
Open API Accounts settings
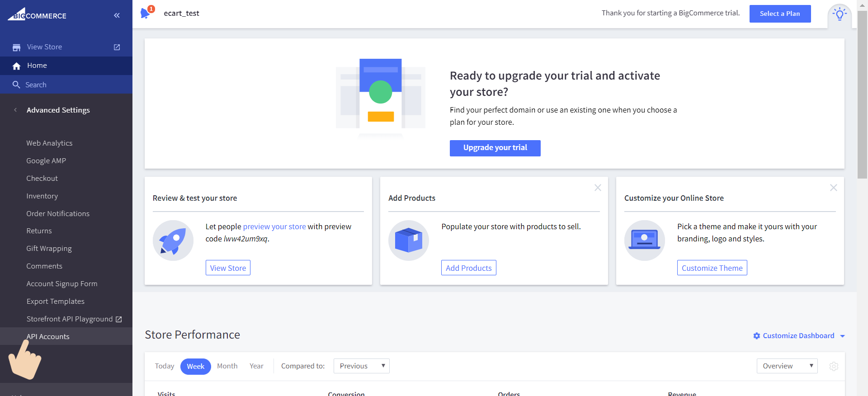66,336
